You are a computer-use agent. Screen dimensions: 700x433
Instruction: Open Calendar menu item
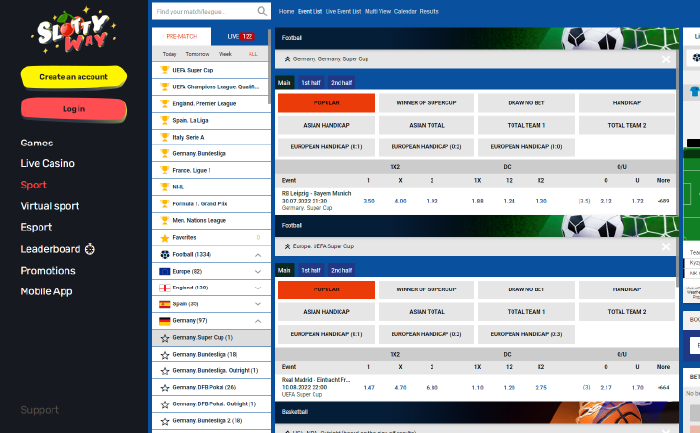pos(405,12)
